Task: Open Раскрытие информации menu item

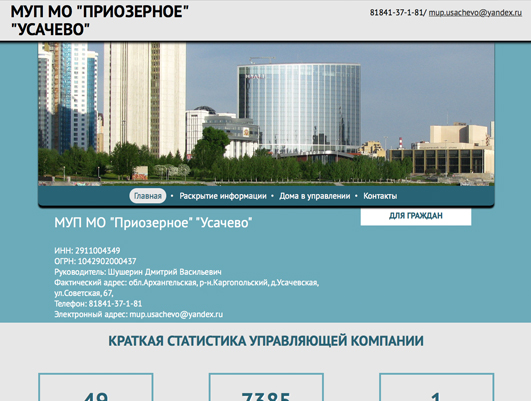Action: click(223, 196)
